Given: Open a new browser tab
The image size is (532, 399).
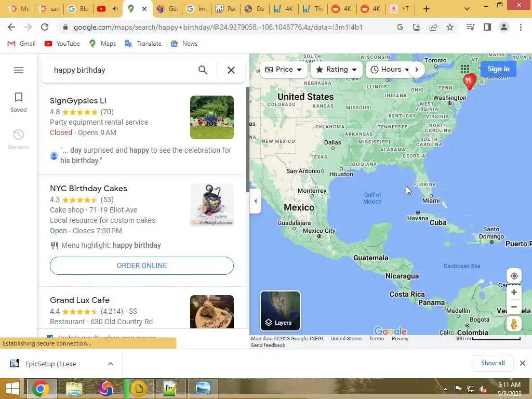Looking at the screenshot, I should tap(427, 9).
